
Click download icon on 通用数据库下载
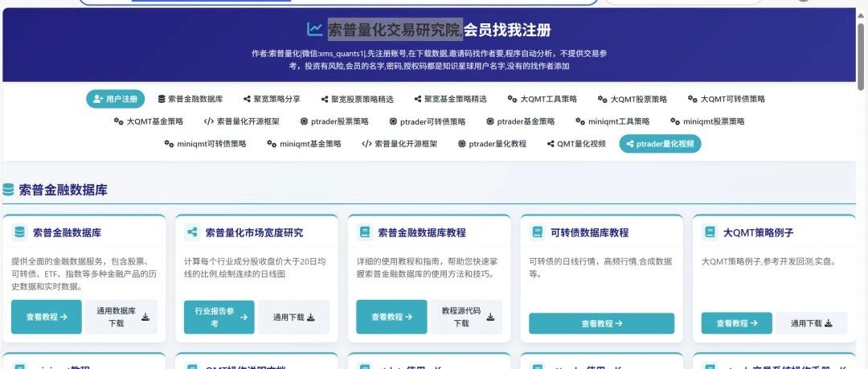coord(145,317)
